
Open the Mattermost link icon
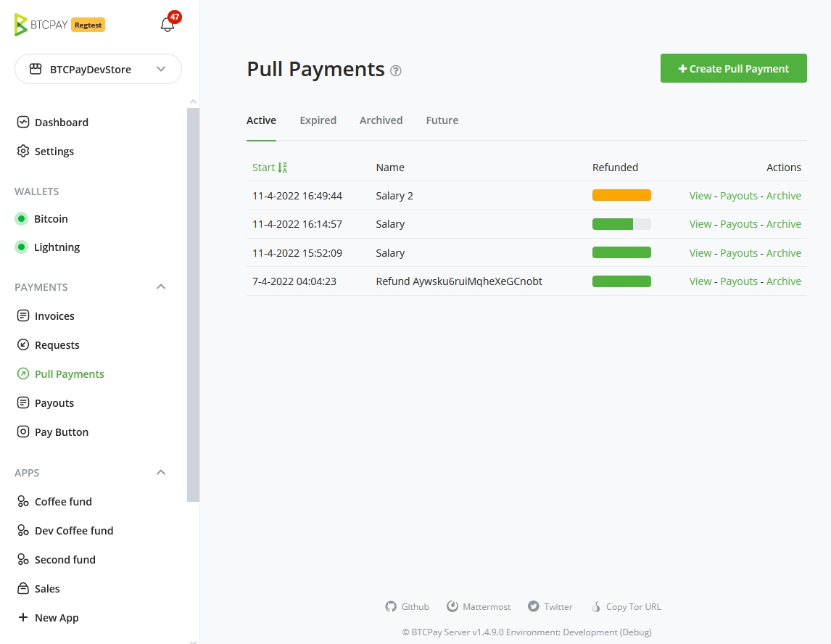452,606
